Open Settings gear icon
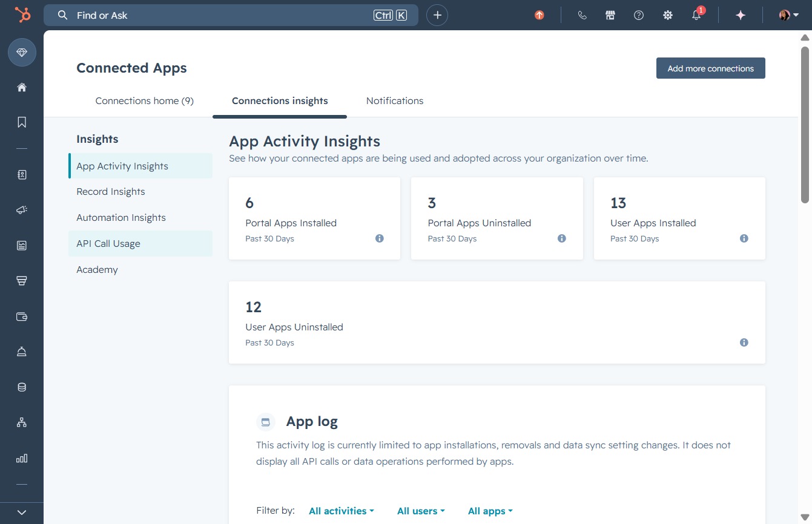Screen dimensions: 812x524 pos(667,15)
